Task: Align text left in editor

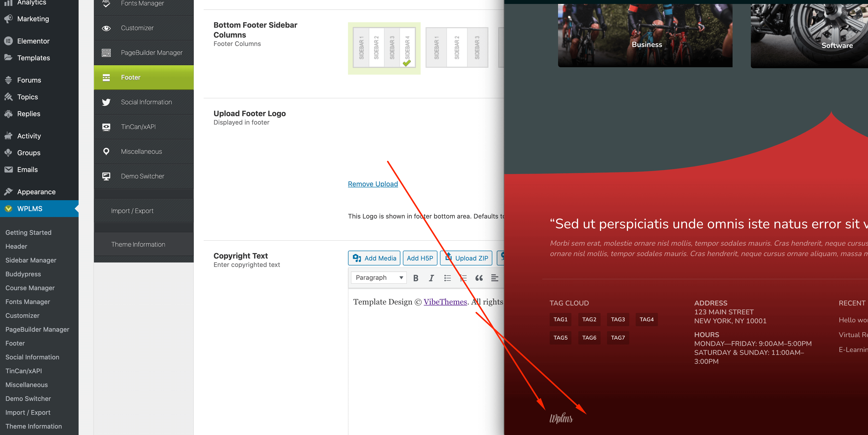Action: pyautogui.click(x=495, y=278)
